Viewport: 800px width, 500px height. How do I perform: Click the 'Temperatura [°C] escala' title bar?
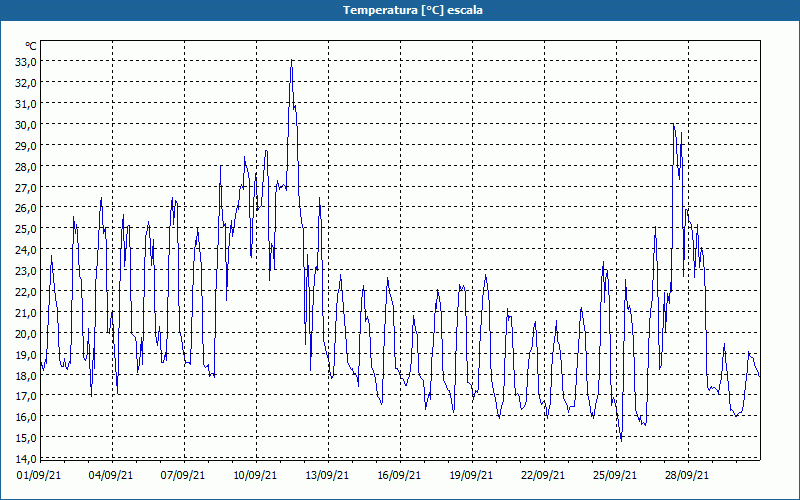coord(400,10)
